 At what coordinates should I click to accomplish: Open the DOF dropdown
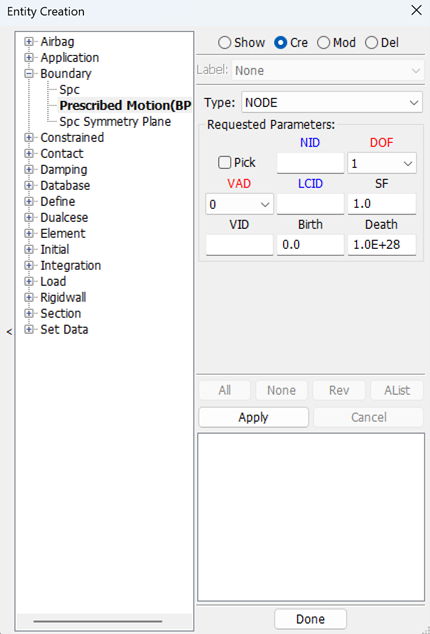coord(382,163)
